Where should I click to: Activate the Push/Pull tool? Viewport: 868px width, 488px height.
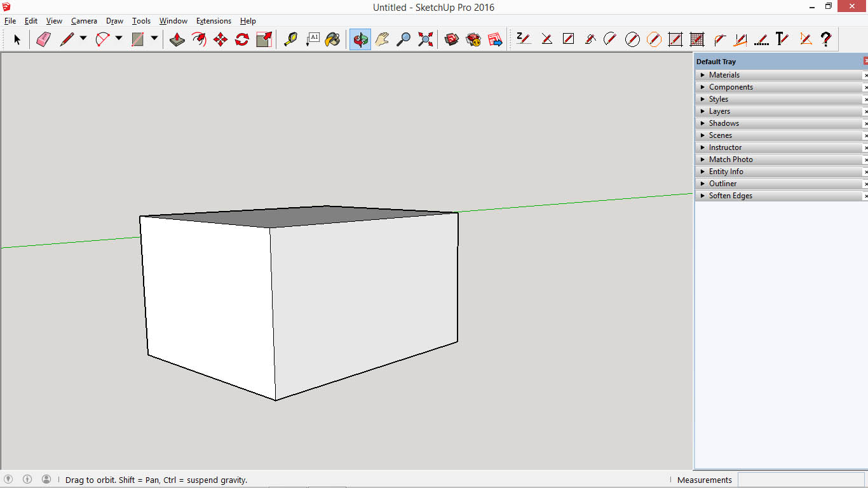coord(177,39)
